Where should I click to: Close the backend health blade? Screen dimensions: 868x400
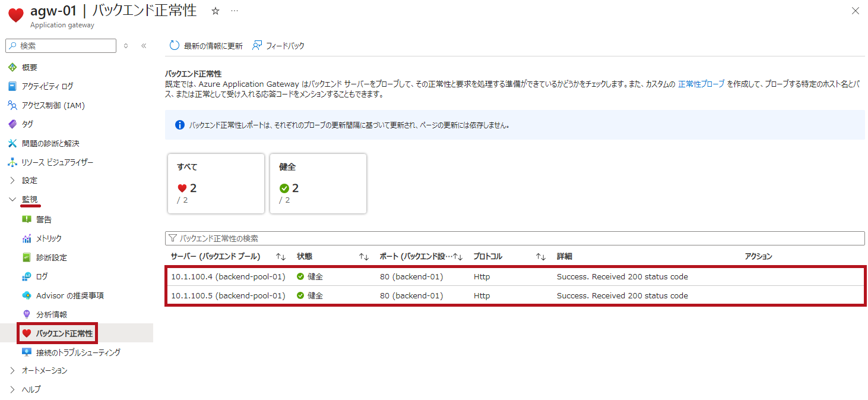tap(855, 11)
